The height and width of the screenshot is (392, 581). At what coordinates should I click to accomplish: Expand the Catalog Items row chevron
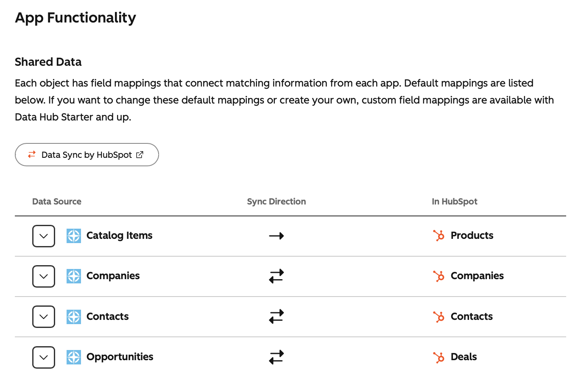[44, 236]
